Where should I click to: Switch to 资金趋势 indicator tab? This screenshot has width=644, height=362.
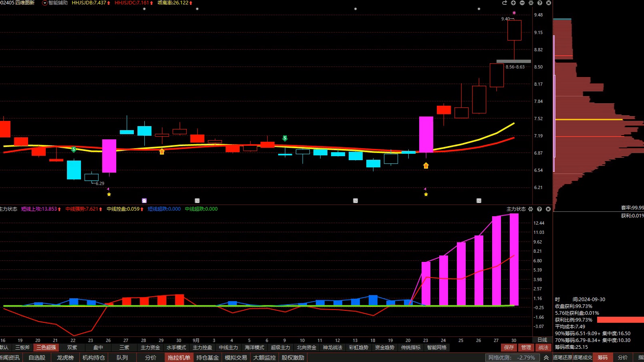(385, 348)
